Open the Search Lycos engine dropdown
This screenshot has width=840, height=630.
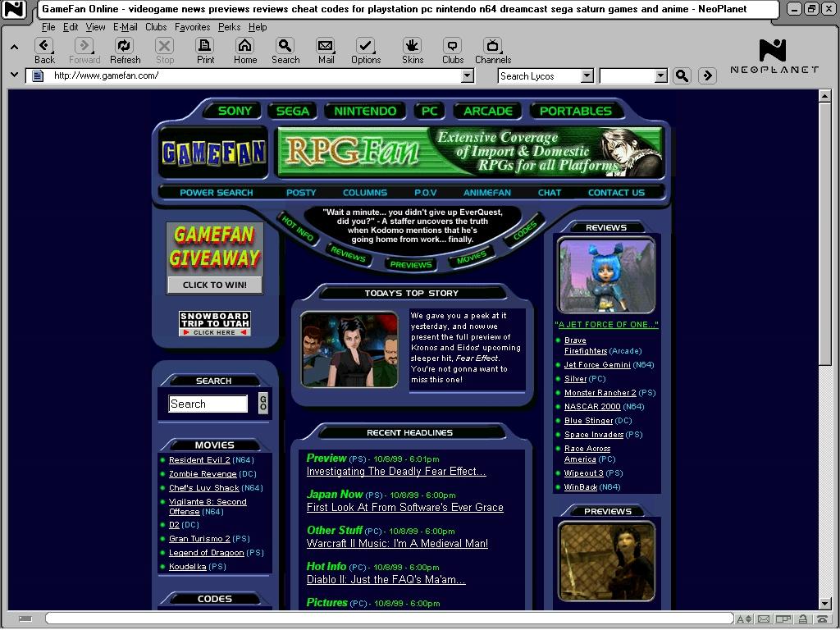(587, 76)
